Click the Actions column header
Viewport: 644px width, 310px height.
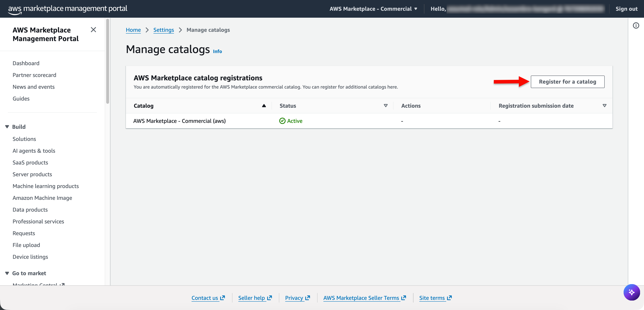coord(411,106)
